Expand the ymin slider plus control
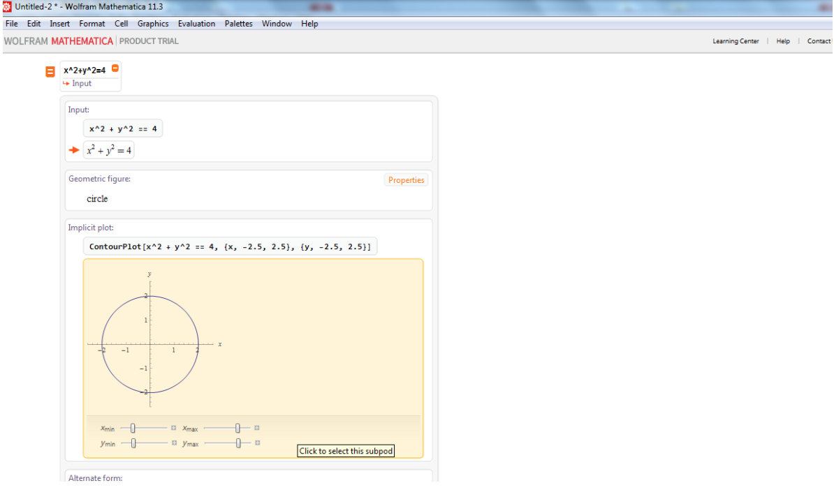 click(174, 443)
